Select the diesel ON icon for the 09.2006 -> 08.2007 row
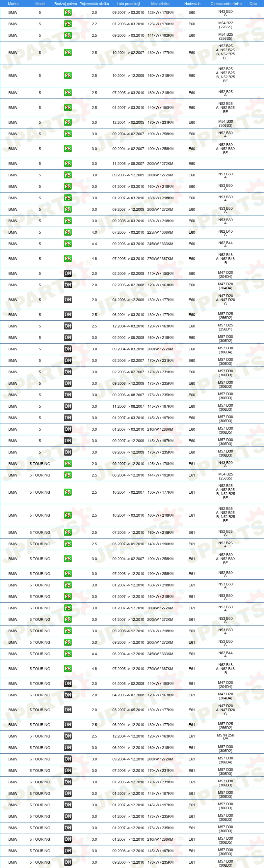Image resolution: width=264 pixels, height=868 pixels. tap(68, 395)
